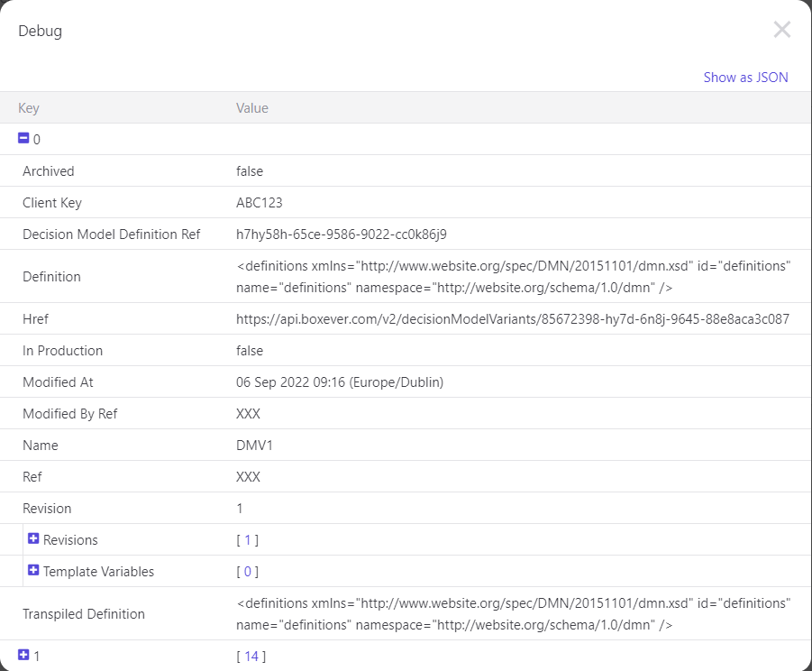Select the Definition XML value
Image resolution: width=812 pixels, height=671 pixels.
[x=513, y=277]
